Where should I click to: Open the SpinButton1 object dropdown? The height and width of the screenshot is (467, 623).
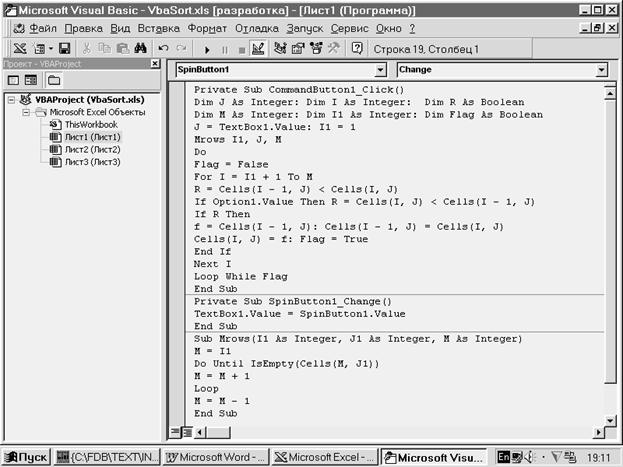tap(379, 71)
